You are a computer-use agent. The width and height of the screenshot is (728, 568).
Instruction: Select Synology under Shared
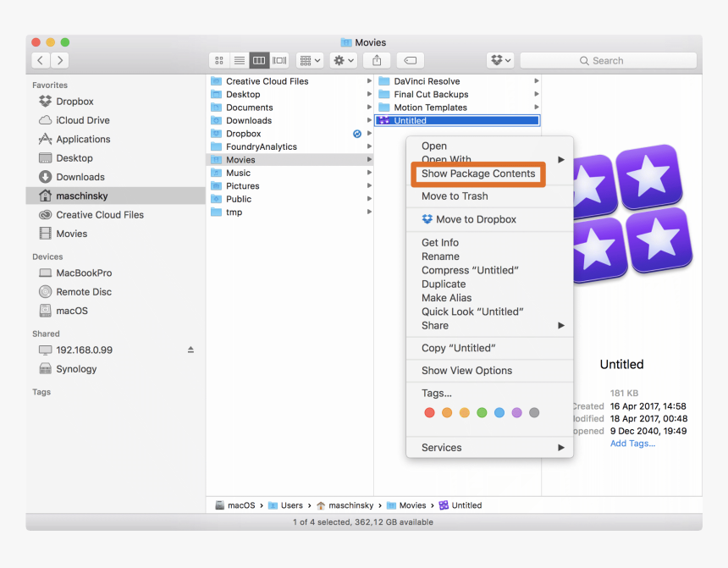(76, 369)
